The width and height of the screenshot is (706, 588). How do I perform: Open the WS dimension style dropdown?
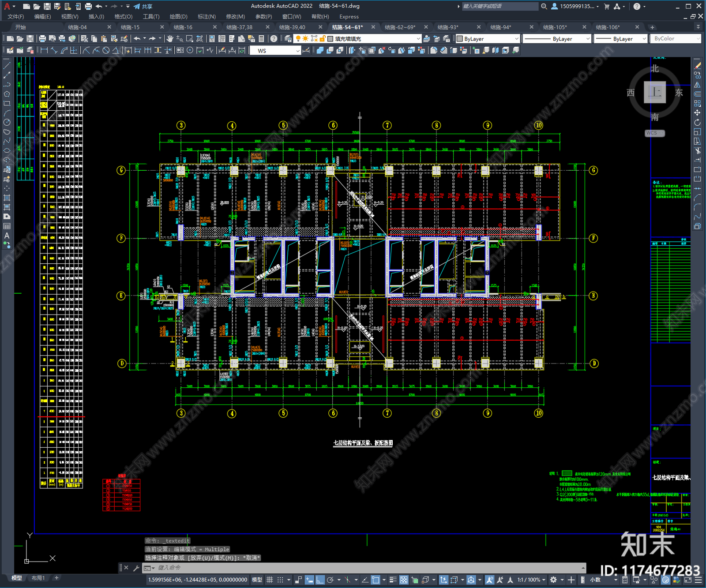click(x=275, y=51)
